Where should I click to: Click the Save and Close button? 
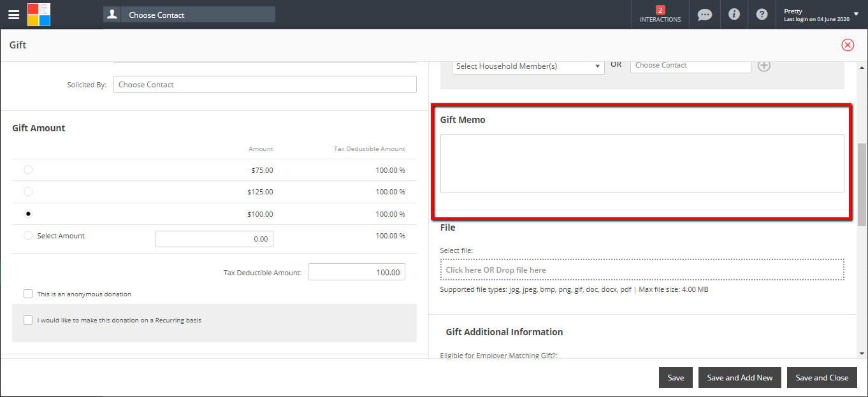(x=821, y=377)
